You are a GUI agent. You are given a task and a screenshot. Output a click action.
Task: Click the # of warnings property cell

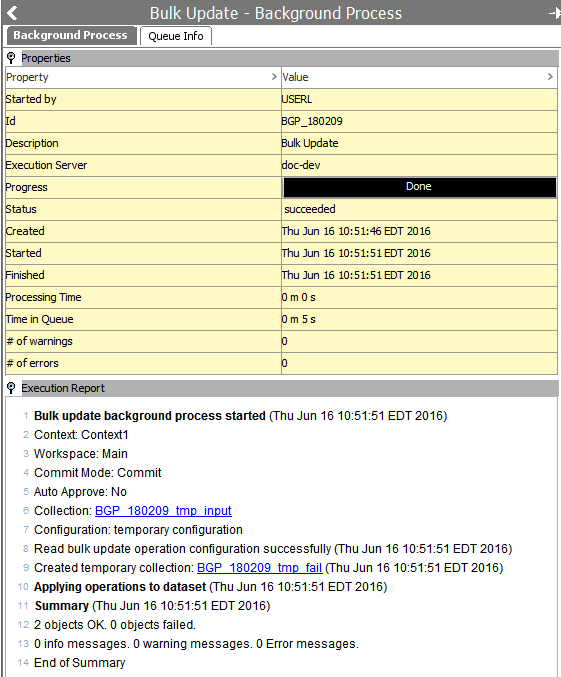pyautogui.click(x=143, y=341)
